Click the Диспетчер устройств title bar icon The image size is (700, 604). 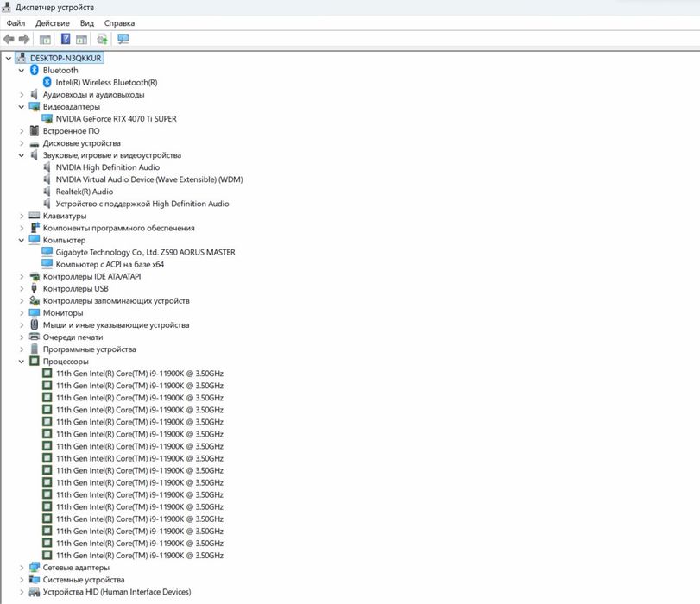6,7
